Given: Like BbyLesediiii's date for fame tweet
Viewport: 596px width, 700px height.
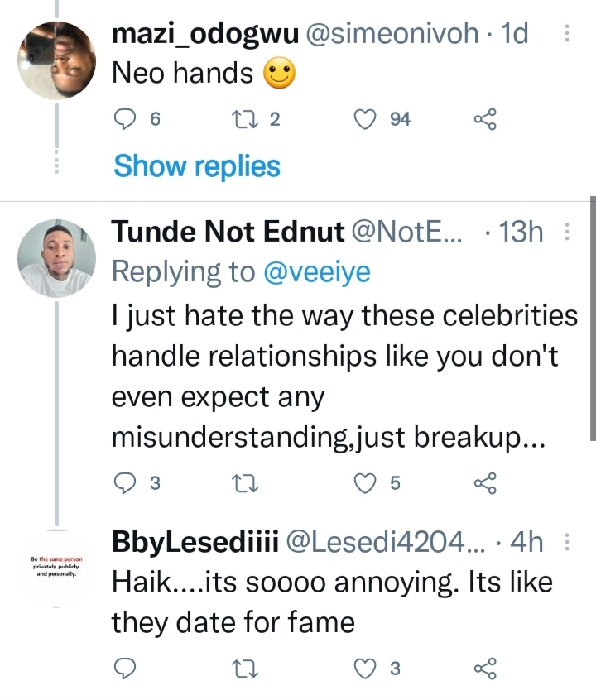Looking at the screenshot, I should click(365, 668).
